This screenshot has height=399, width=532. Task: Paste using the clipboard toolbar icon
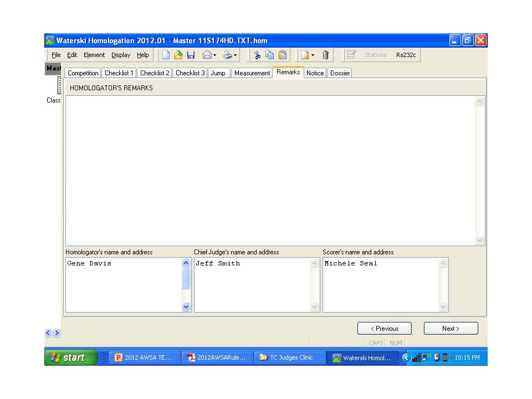283,55
